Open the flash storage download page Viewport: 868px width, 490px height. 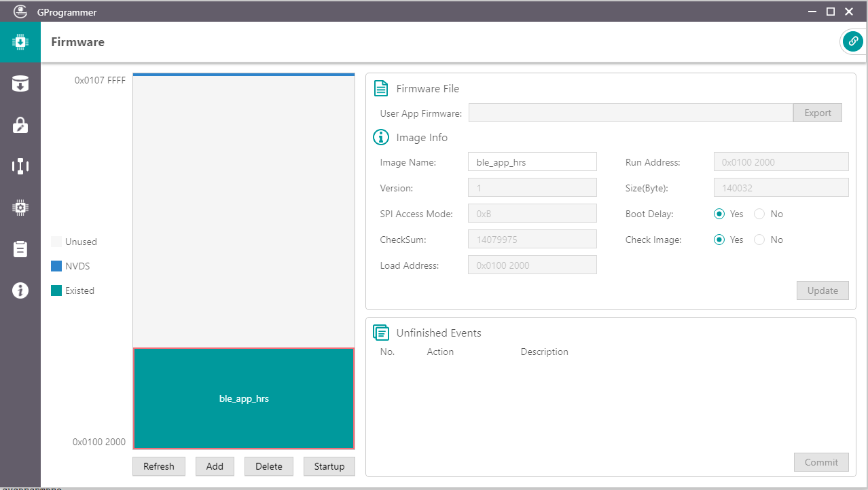[x=20, y=83]
